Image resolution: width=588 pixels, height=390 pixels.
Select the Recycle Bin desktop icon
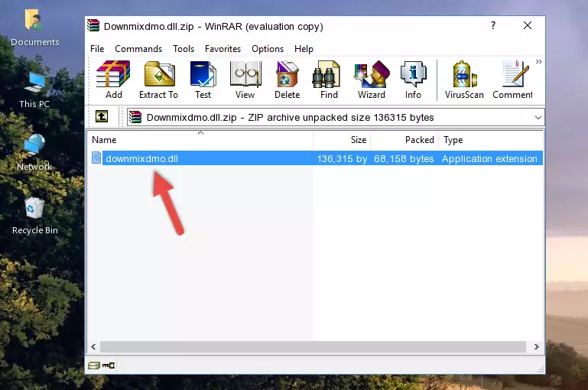[x=35, y=216]
